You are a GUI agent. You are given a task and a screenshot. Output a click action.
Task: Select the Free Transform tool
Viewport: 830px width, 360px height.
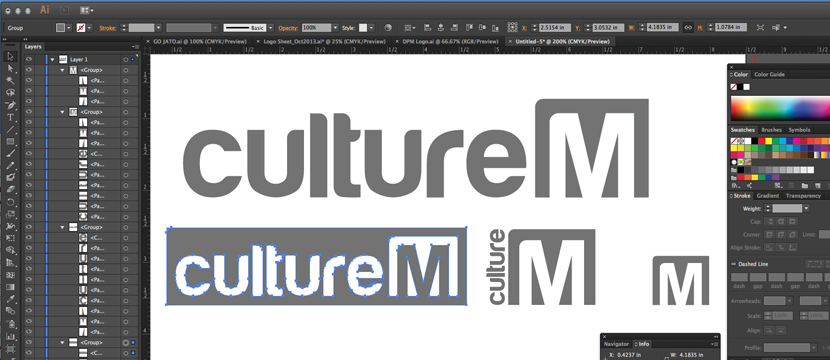point(11,238)
